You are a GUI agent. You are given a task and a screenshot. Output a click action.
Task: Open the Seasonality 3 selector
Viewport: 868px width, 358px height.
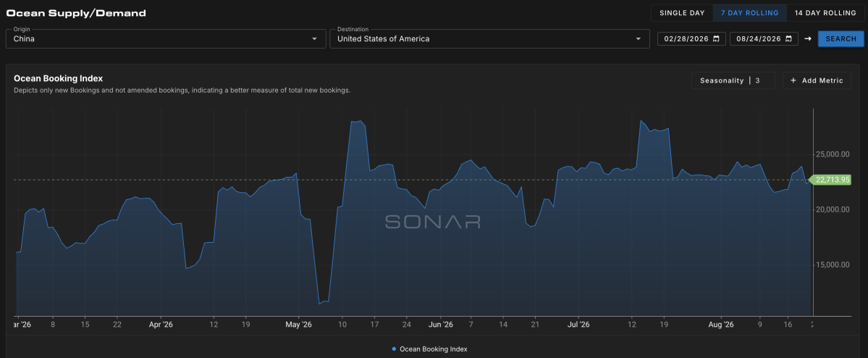tap(733, 80)
